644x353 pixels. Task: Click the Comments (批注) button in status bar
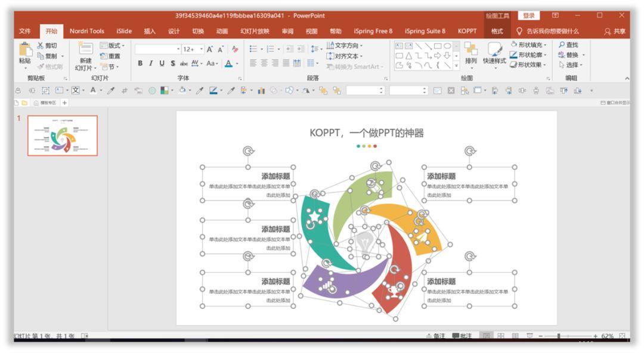pyautogui.click(x=462, y=336)
